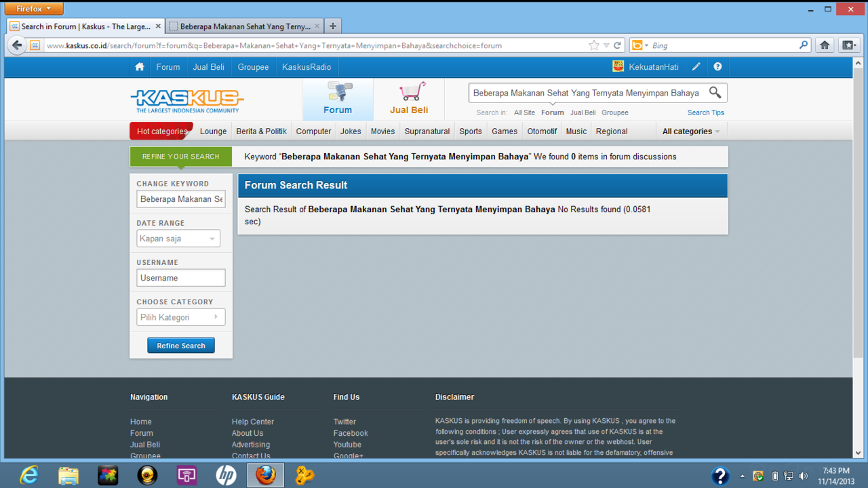868x488 pixels.
Task: Click the Username input field
Action: pos(181,278)
